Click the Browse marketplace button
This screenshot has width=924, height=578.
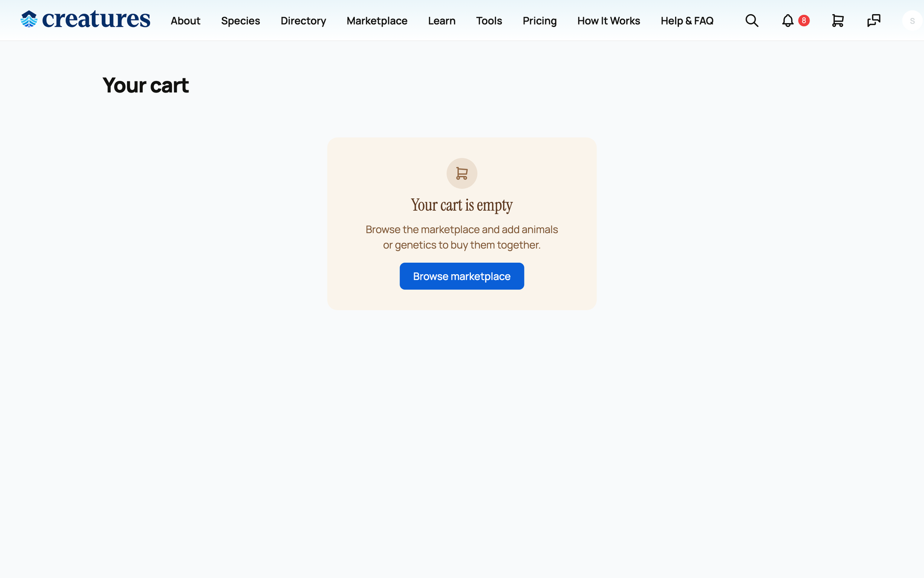point(462,276)
